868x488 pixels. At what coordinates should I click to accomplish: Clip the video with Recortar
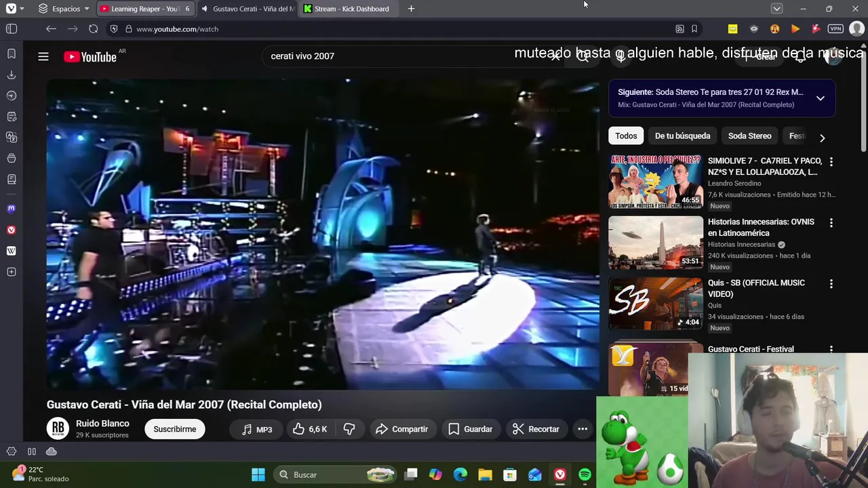pyautogui.click(x=536, y=429)
